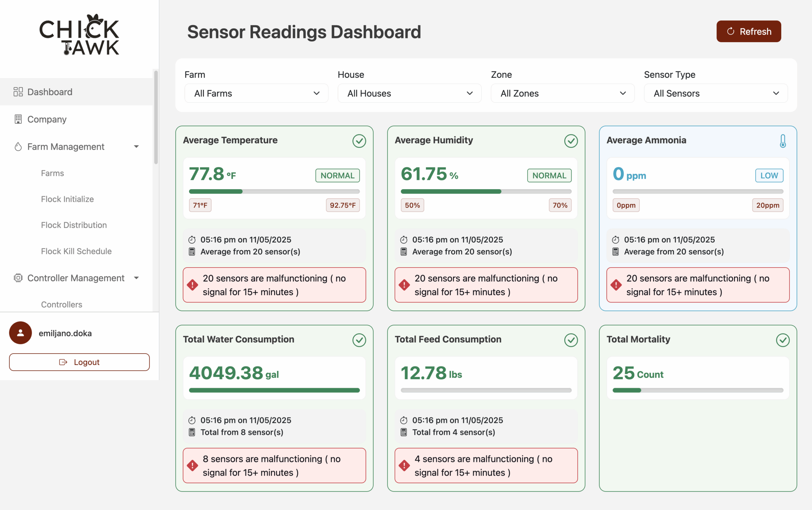
Task: Go to Flock Distribution page
Action: point(74,225)
